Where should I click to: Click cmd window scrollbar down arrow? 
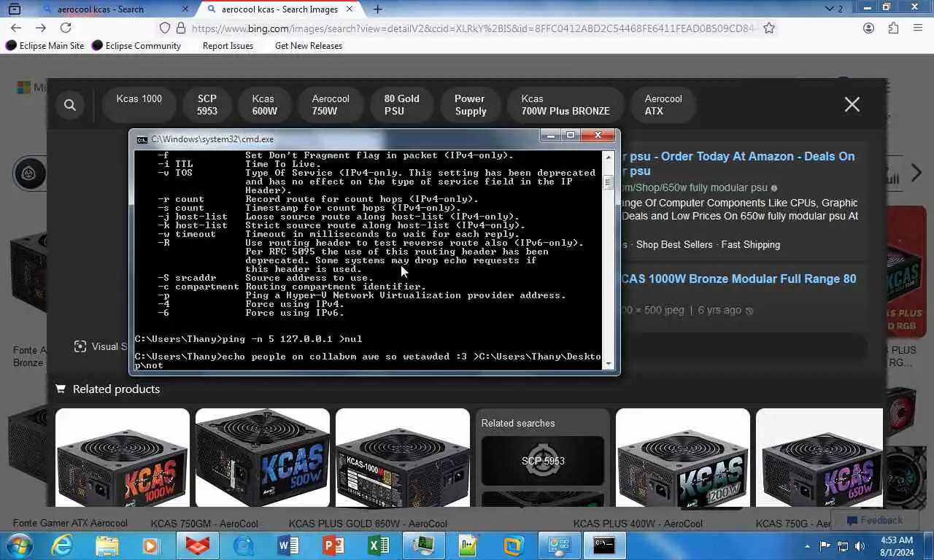click(x=608, y=363)
